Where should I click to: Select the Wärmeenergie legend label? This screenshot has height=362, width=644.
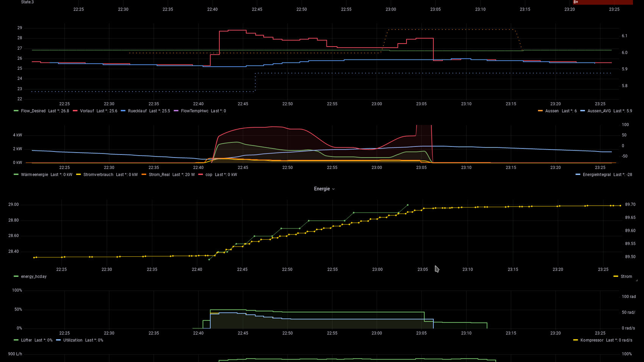click(x=34, y=175)
